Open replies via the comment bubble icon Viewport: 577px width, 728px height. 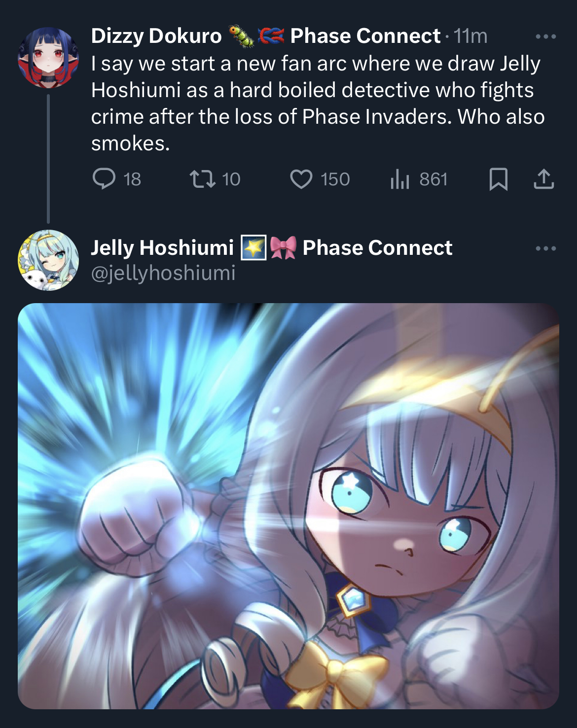pos(104,179)
